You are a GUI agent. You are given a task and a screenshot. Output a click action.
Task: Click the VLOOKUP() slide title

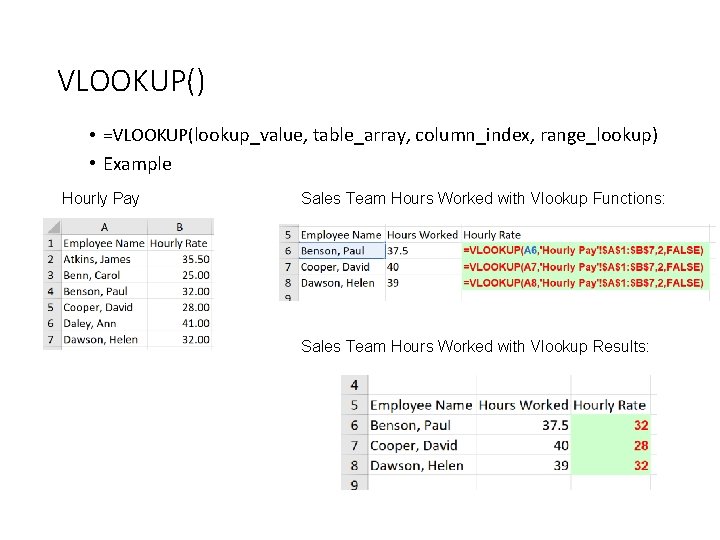pos(132,80)
